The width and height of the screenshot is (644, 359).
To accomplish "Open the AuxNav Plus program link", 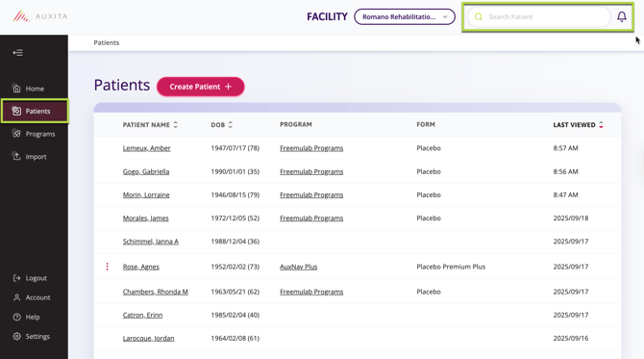I will pyautogui.click(x=299, y=267).
